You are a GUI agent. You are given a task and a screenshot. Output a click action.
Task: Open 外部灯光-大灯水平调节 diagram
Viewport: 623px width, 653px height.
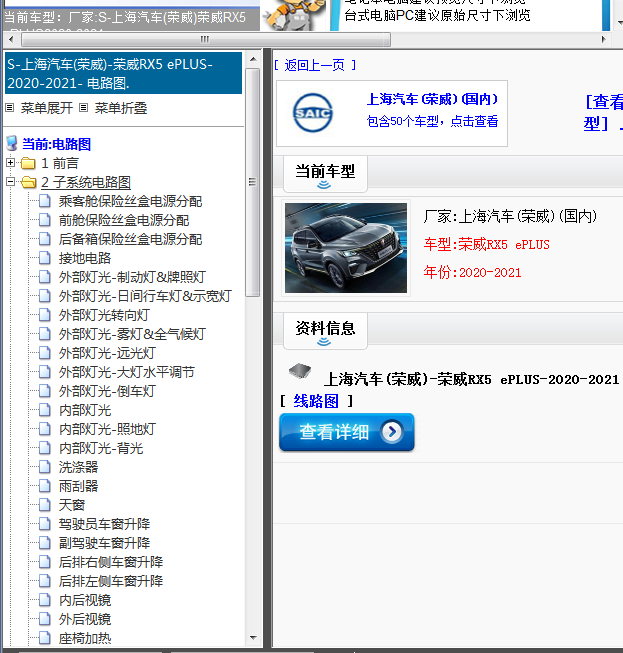click(127, 372)
